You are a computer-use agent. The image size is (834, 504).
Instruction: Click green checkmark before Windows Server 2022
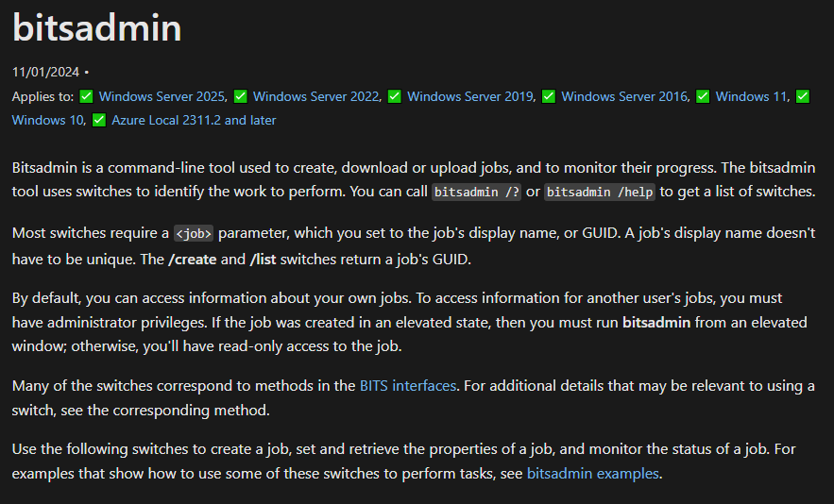(x=241, y=96)
